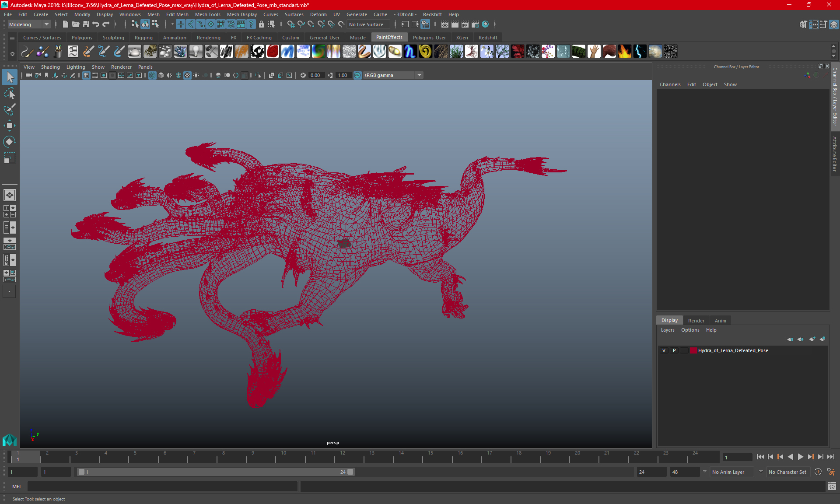The height and width of the screenshot is (504, 840).
Task: Click the lightning paint effects brush icon
Action: [x=640, y=52]
